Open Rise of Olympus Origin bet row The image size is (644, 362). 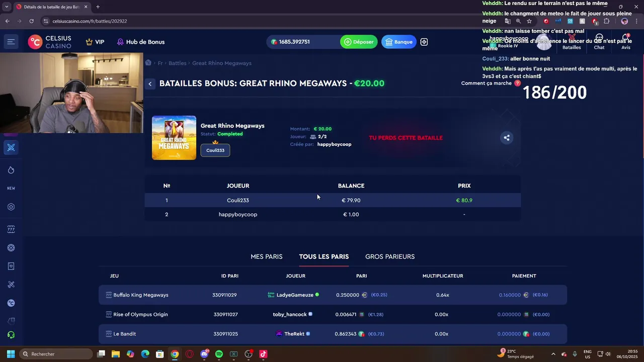pos(333,314)
